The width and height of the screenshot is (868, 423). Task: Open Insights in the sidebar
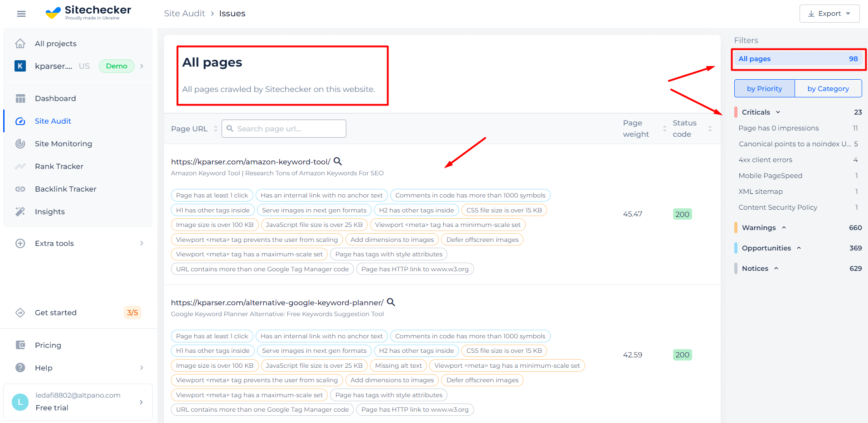tap(50, 211)
